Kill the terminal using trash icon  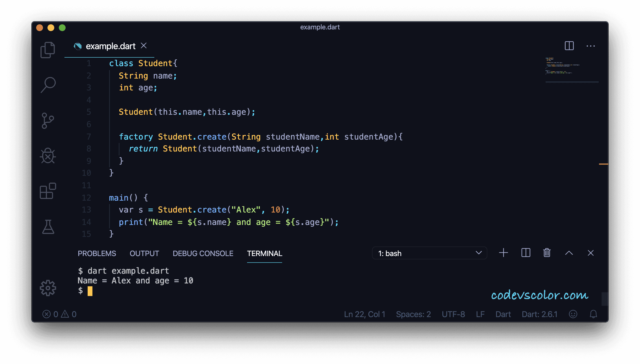coord(547,253)
